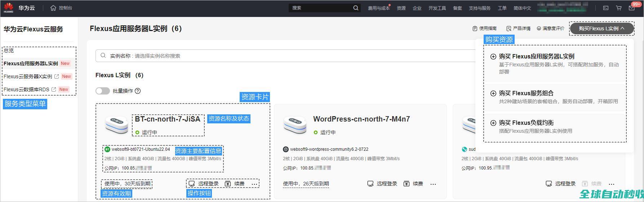
Task: Expand more actions on BT-cn-north-7-JiSA card
Action: (x=254, y=184)
